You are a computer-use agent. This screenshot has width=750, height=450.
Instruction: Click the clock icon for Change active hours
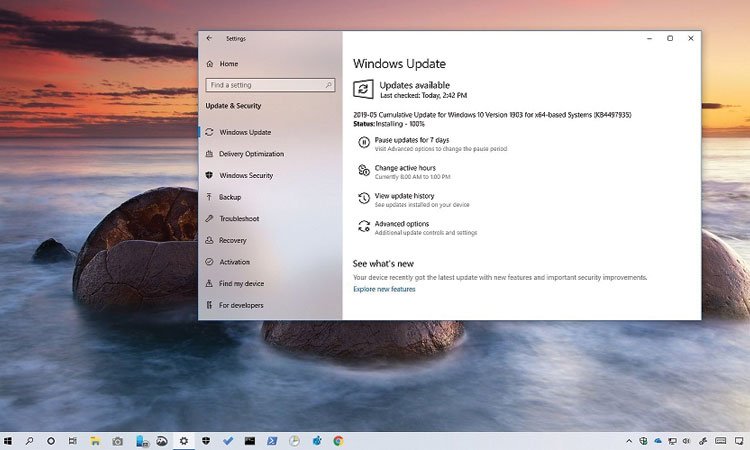point(363,172)
